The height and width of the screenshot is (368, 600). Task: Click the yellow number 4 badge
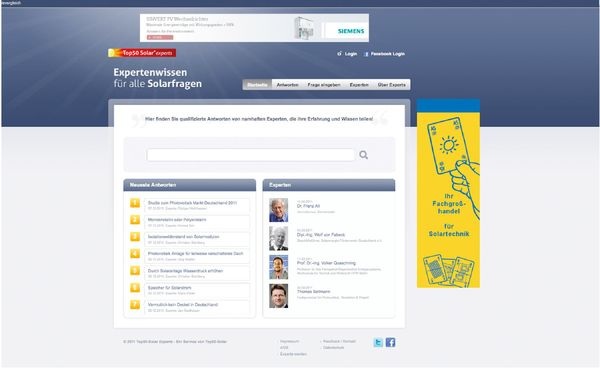pos(135,254)
